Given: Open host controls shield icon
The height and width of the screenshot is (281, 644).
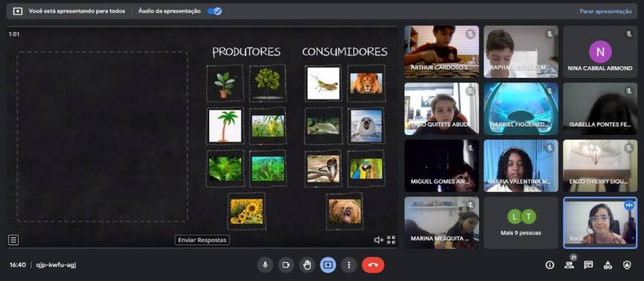Looking at the screenshot, I should point(627,264).
